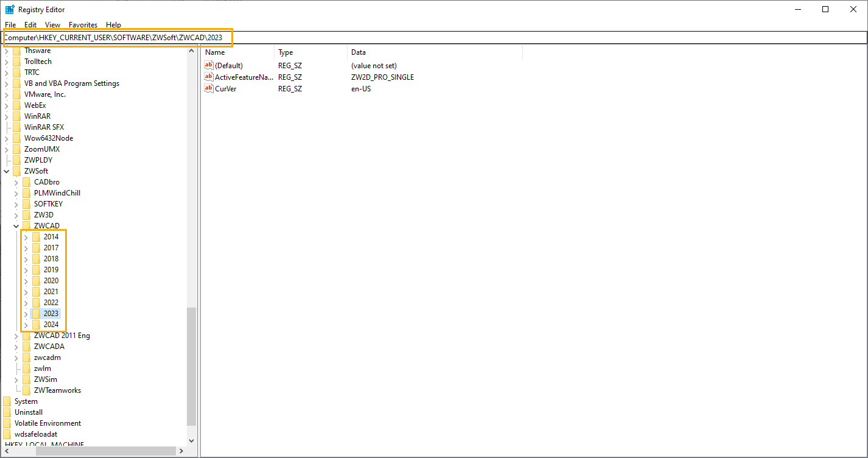Collapse the ZWSoft key
The image size is (868, 458).
pos(7,172)
